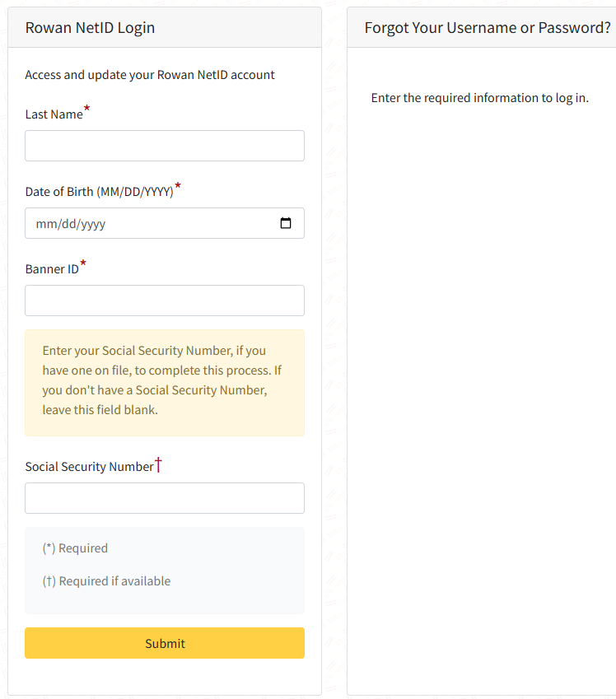The image size is (616, 699).
Task: Click the red dagger beside Social Security Number
Action: tap(159, 465)
